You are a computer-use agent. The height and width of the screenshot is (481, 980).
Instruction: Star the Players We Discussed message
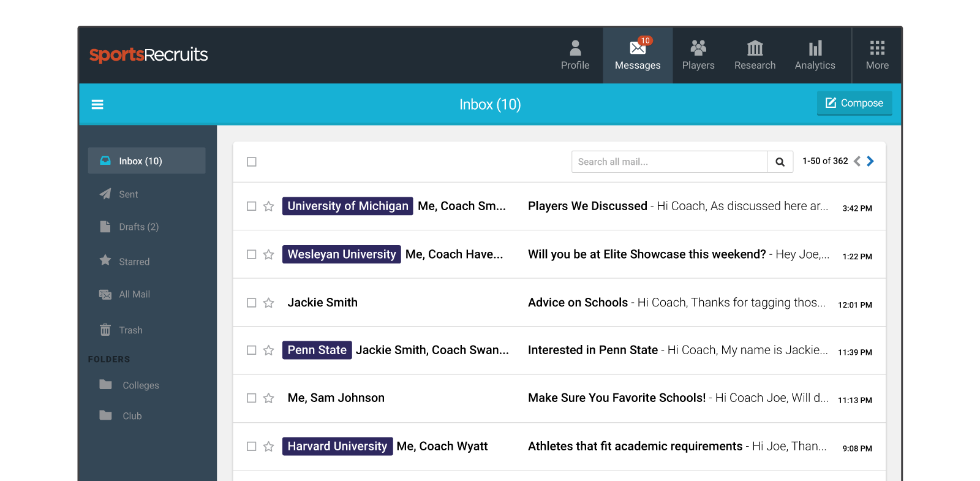coord(268,206)
